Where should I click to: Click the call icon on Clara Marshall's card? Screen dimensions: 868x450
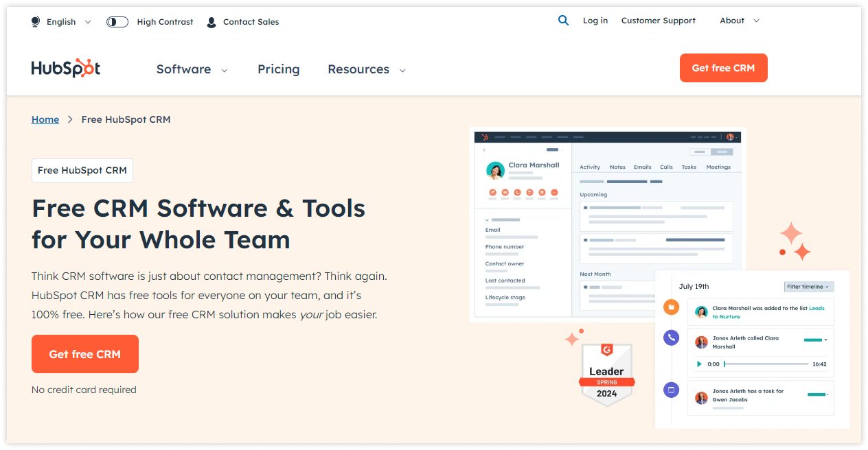(x=517, y=193)
